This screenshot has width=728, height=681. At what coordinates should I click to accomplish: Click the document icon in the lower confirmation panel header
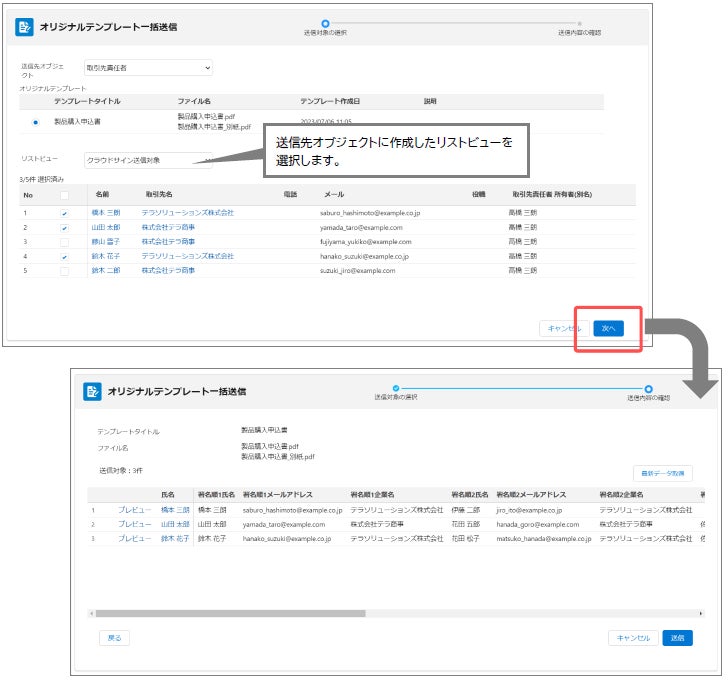(92, 391)
